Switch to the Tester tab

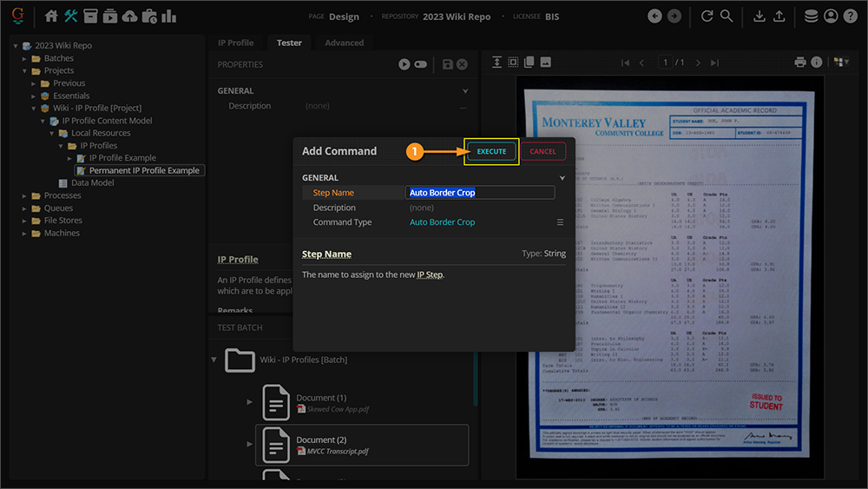(289, 43)
